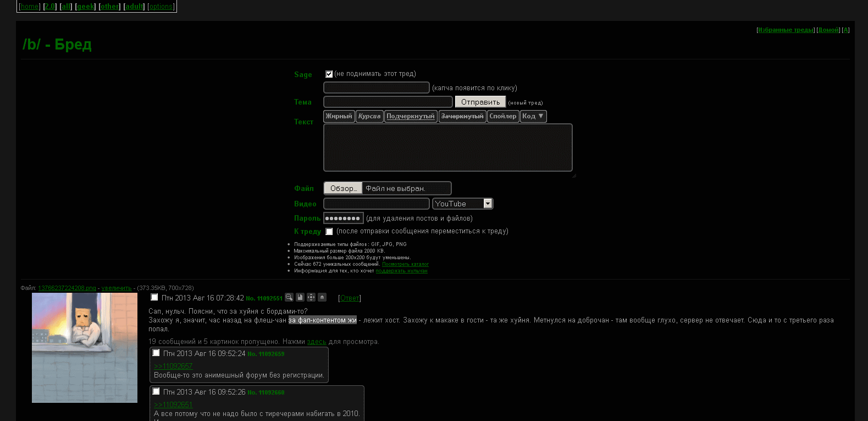Image resolution: width=868 pixels, height=421 pixels.
Task: Follow the 'Домой' link
Action: point(829,30)
